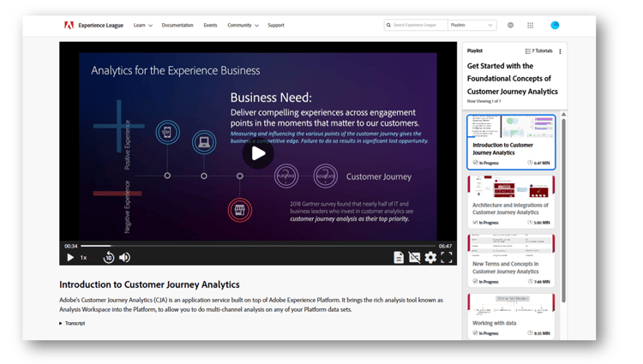Open the apps grid icon
This screenshot has width=643, height=364.
coord(530,26)
